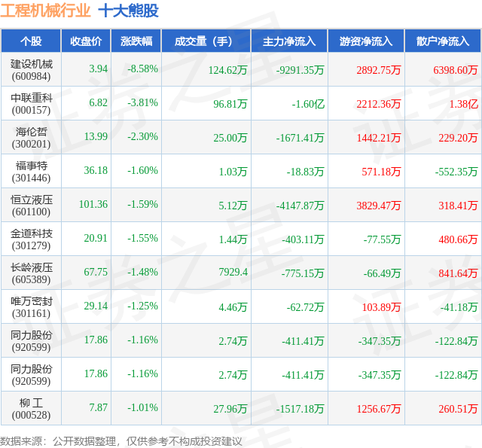
Task: Select 金道科技 (301279) stock entry
Action: click(x=31, y=239)
